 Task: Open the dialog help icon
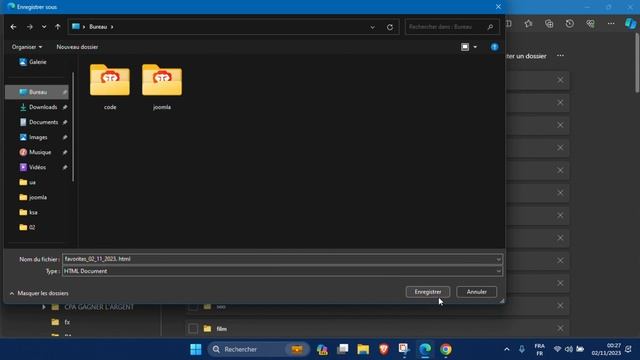click(494, 47)
